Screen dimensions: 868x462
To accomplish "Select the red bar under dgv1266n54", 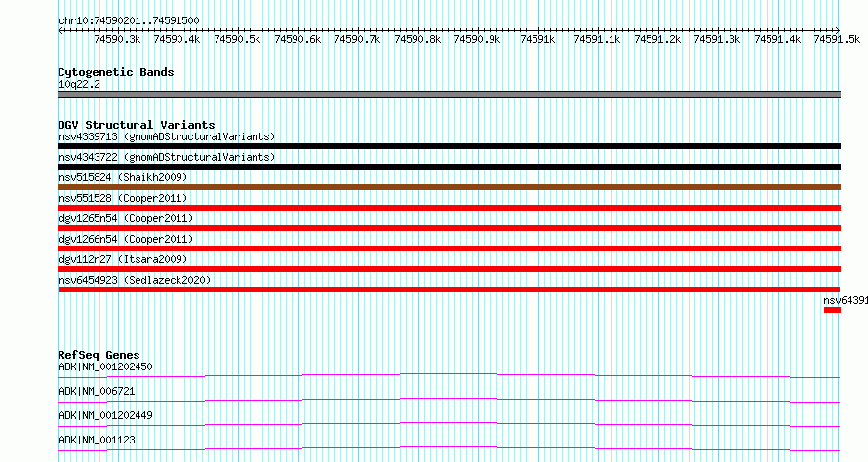I will (x=449, y=249).
